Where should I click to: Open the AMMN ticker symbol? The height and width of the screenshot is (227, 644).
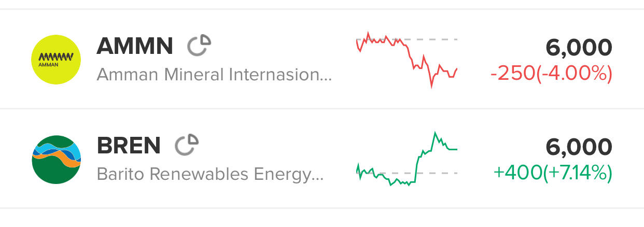click(x=135, y=47)
